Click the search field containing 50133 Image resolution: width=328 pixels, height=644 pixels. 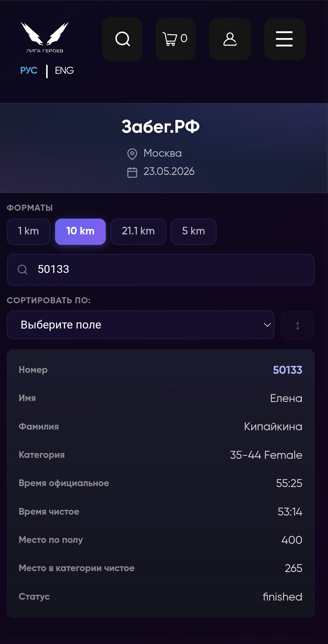coord(161,270)
